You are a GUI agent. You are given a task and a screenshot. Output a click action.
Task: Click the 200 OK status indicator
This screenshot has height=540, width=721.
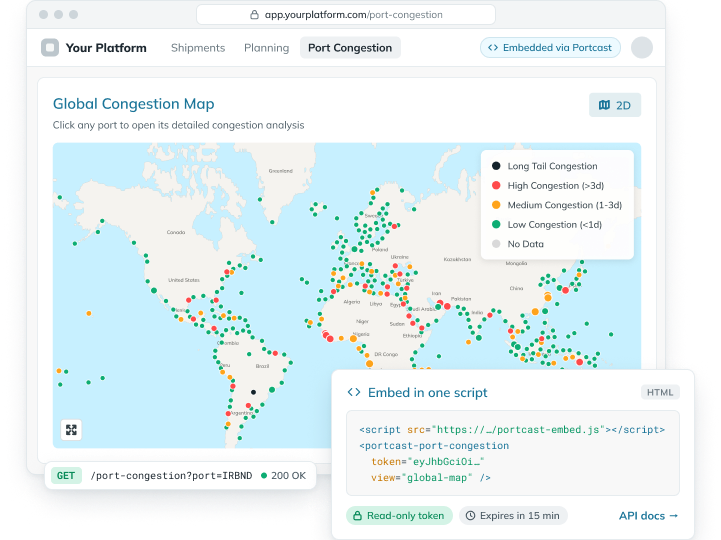[x=283, y=475]
